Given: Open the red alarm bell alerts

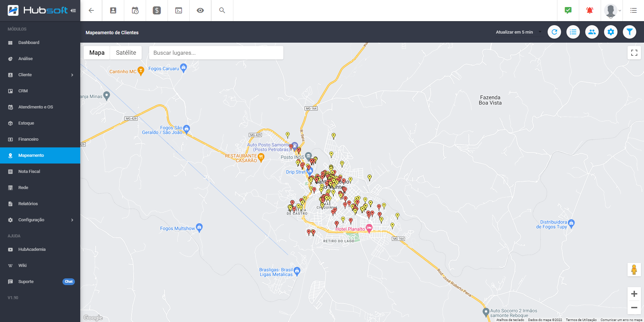Looking at the screenshot, I should (590, 10).
